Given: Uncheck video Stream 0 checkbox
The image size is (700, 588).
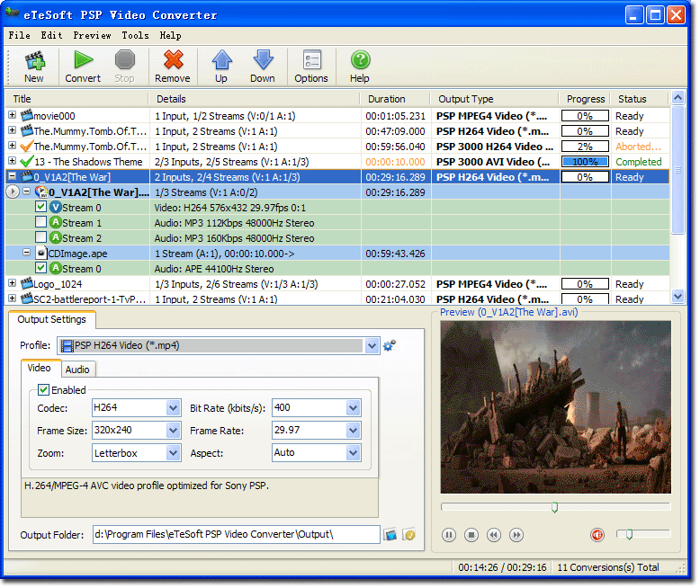Looking at the screenshot, I should click(x=41, y=207).
